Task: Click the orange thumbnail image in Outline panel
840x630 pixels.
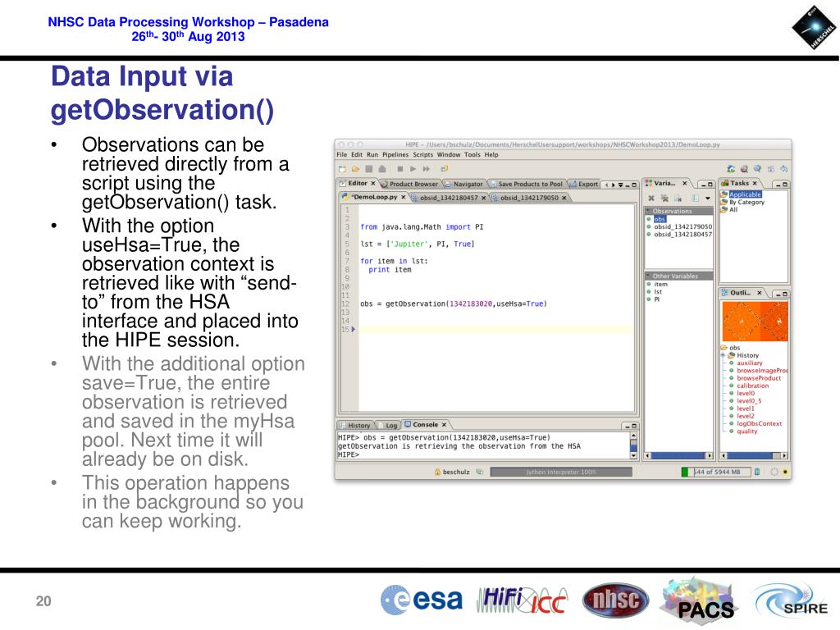Action: point(755,321)
